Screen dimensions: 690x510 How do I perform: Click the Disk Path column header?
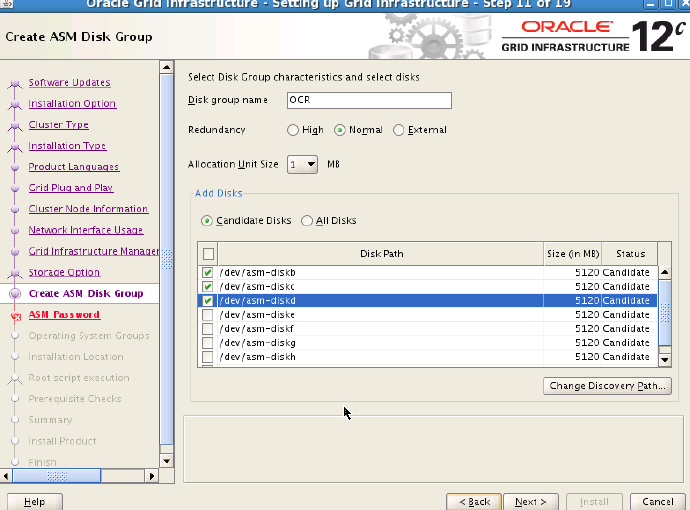381,254
